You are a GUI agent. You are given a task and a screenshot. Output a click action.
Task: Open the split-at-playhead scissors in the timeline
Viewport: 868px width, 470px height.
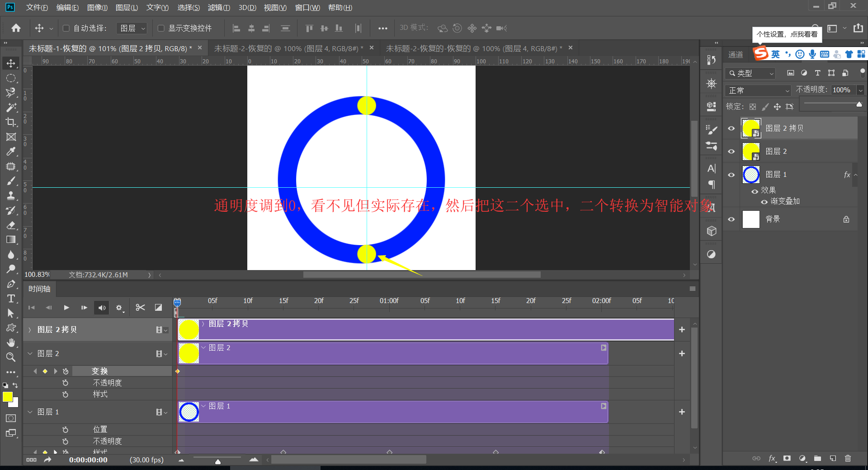point(140,307)
